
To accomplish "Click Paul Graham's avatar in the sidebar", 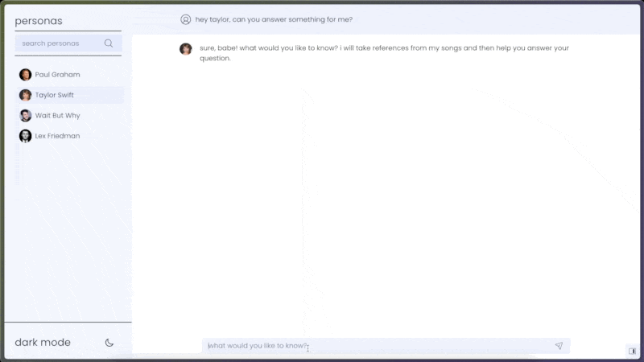I will pos(25,75).
